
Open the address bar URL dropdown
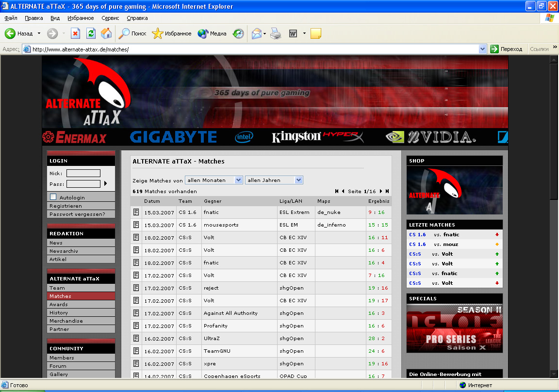(x=482, y=49)
